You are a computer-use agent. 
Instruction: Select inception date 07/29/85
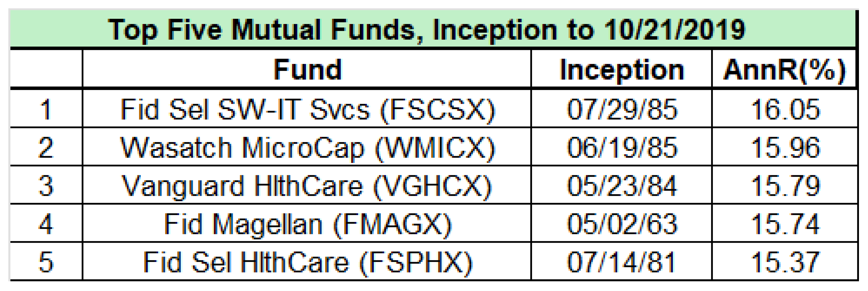tap(622, 110)
